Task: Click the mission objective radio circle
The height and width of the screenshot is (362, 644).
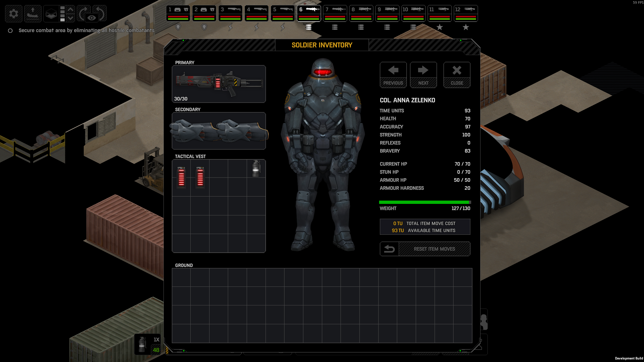Action: pos(10,31)
